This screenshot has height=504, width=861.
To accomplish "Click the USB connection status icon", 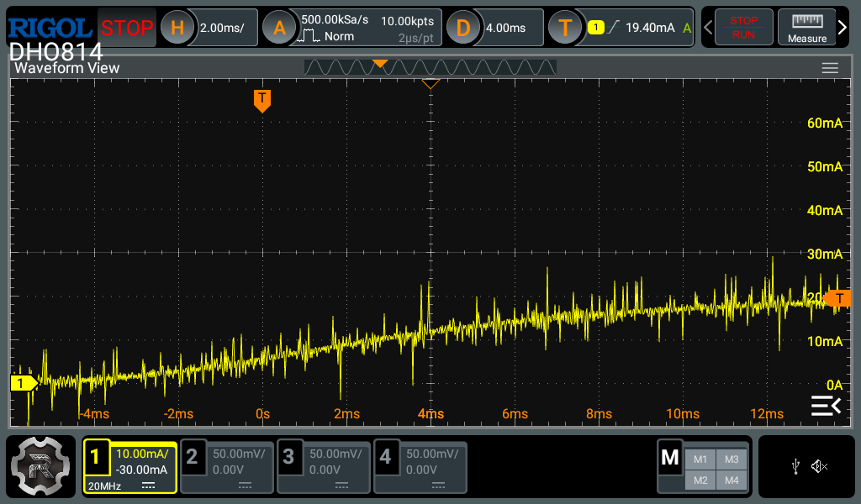I will pos(795,467).
